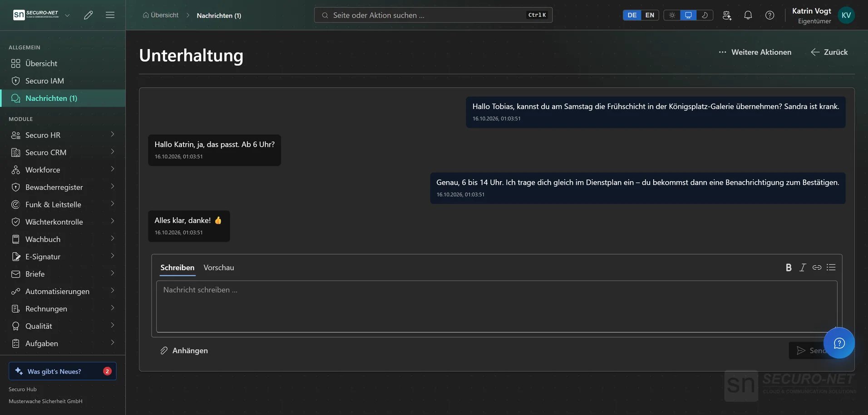
Task: Click the E-Signatur sidebar icon
Action: (16, 257)
